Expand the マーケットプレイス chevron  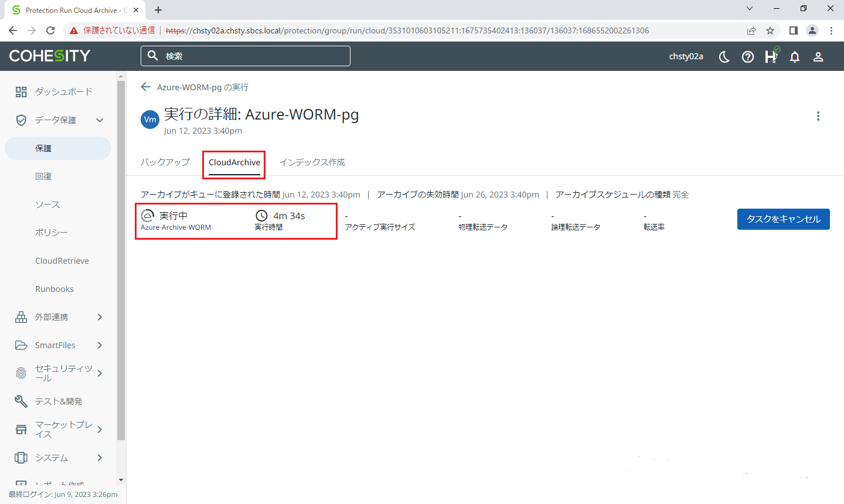click(x=100, y=430)
